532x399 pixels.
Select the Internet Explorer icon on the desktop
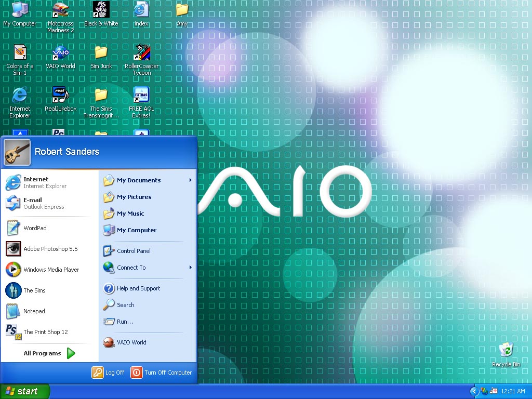coord(20,102)
